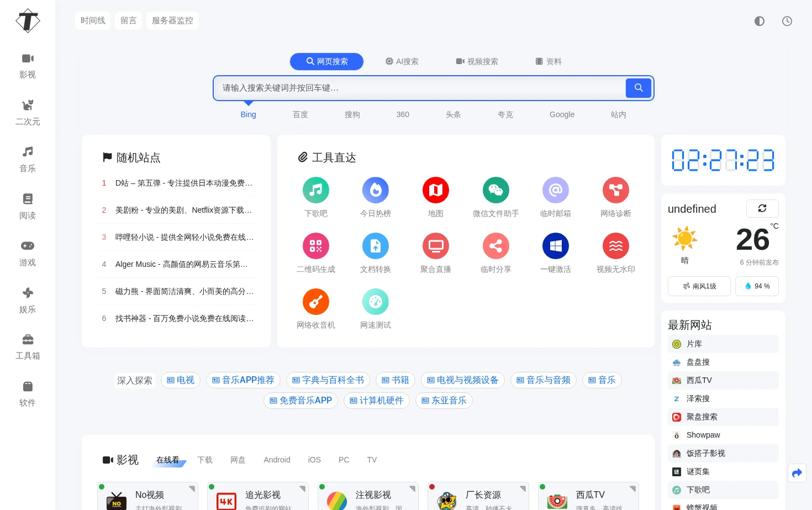Open the 电视 explore tag
Viewport: 812px width, 510px height.
coord(181,380)
